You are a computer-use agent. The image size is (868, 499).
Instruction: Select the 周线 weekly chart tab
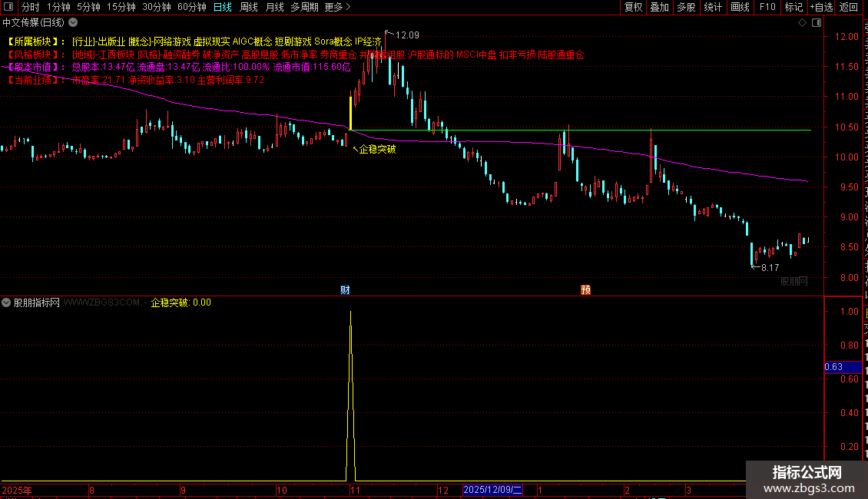click(x=249, y=7)
